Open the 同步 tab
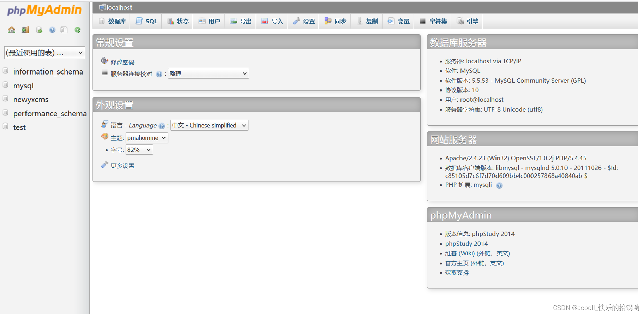The height and width of the screenshot is (314, 644). coord(335,21)
